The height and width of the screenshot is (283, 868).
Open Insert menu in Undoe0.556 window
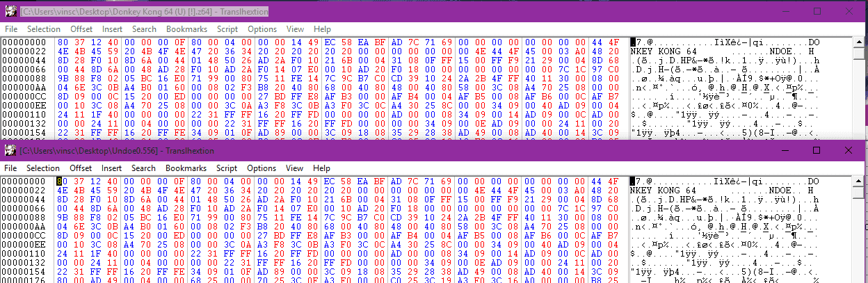[x=112, y=168]
